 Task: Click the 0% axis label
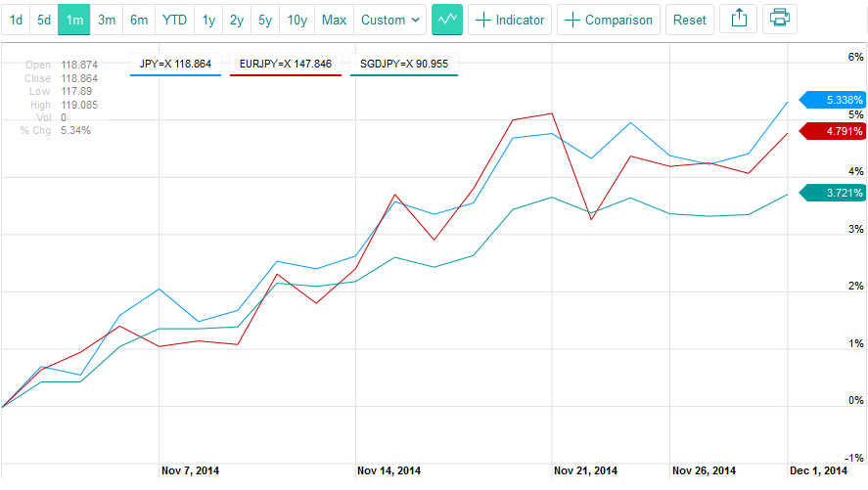tap(856, 400)
